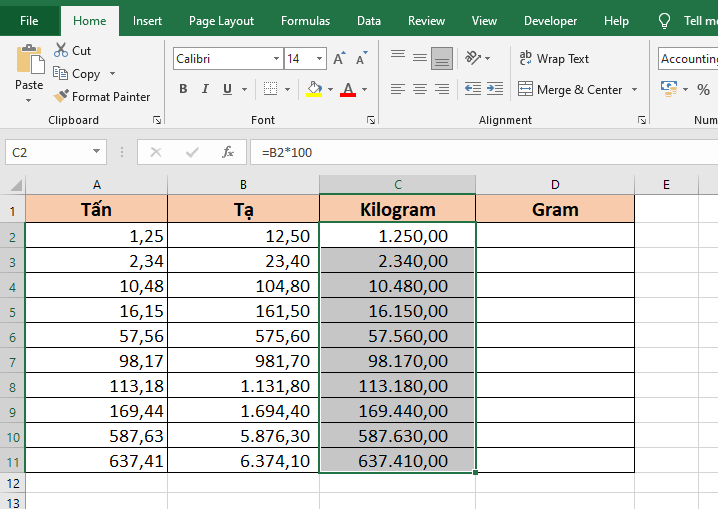Viewport: 718px width, 509px height.
Task: Click the Increase Indent icon
Action: [495, 89]
